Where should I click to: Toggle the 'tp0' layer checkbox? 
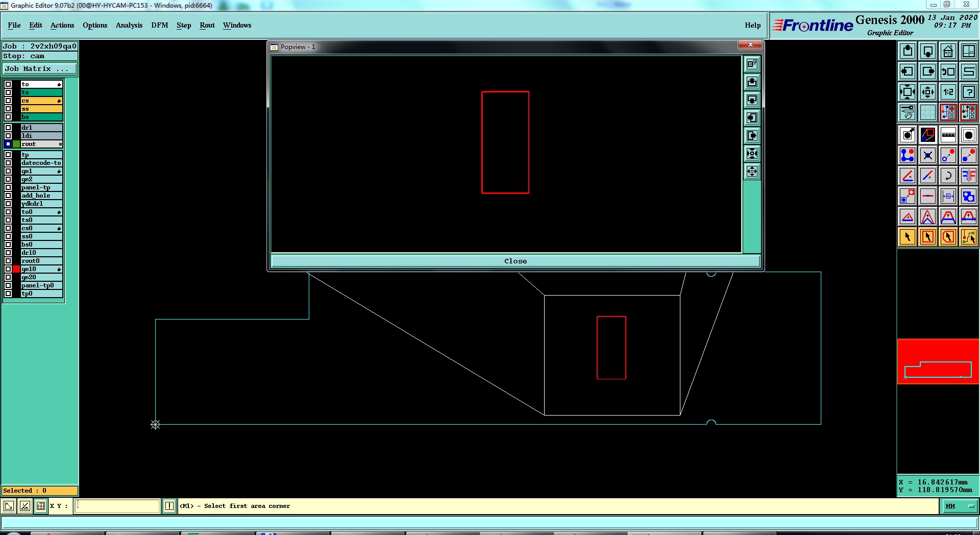(8, 294)
